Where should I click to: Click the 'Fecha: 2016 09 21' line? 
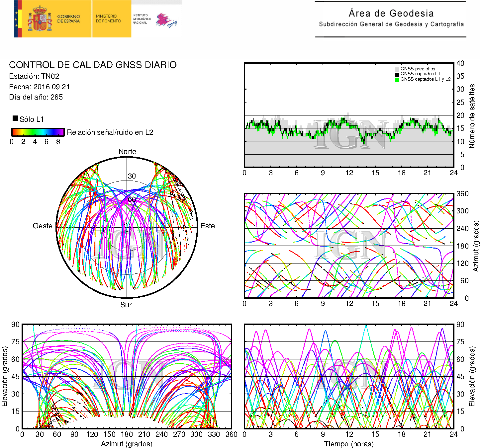pyautogui.click(x=39, y=87)
